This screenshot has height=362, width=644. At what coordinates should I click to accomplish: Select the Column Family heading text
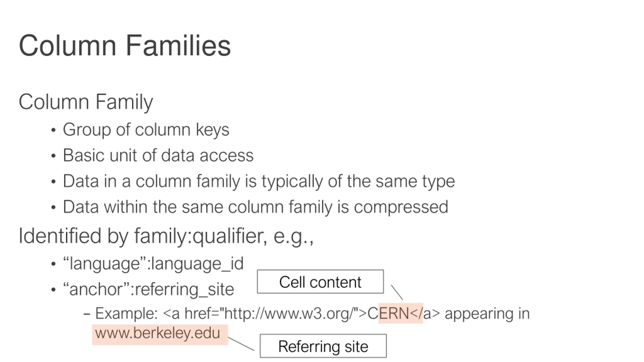tap(86, 102)
